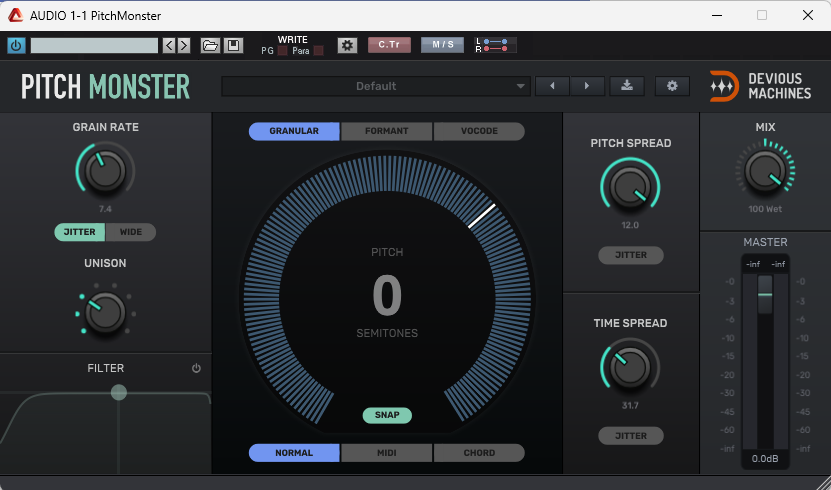Click the Mix knob
Viewport: 831px width, 490px height.
tap(765, 171)
